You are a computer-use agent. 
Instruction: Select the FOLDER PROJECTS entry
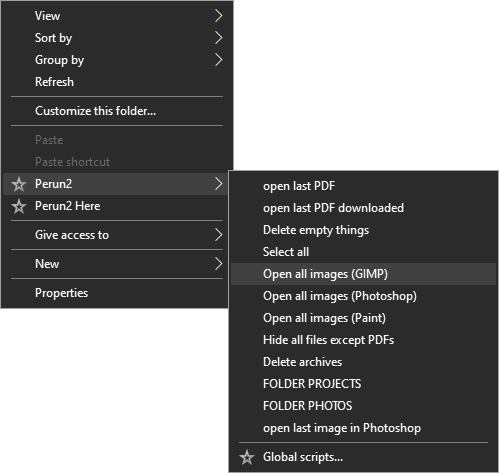[x=363, y=384]
